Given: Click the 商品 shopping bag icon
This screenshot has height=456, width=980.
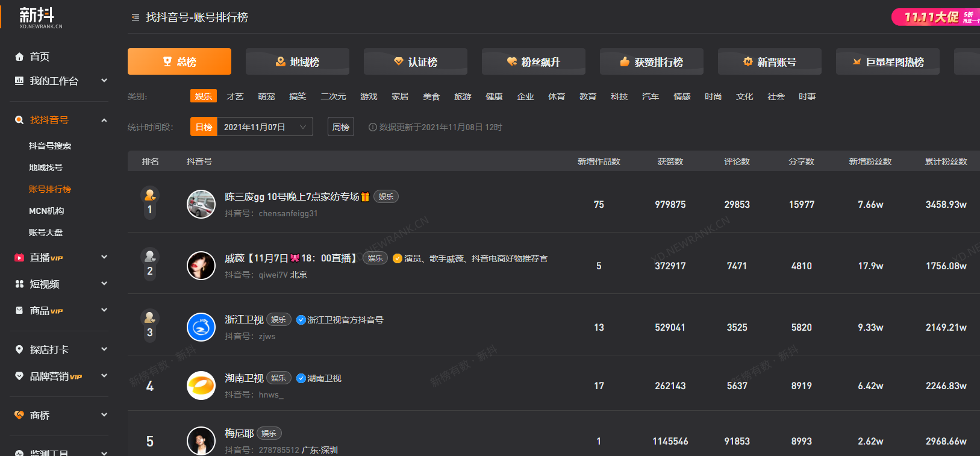Looking at the screenshot, I should [19, 310].
